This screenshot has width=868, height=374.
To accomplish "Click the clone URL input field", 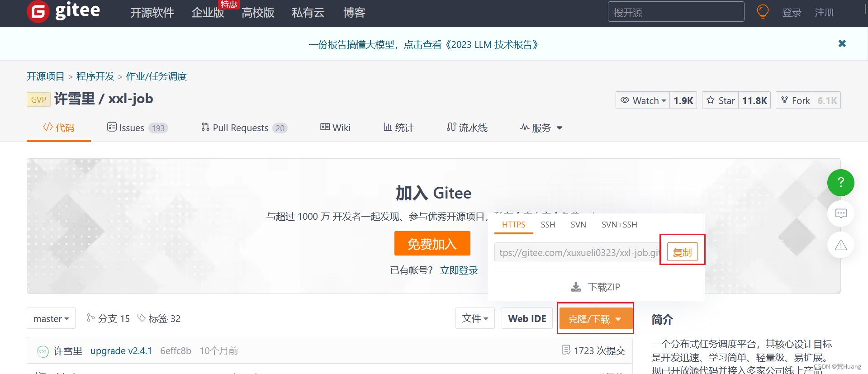I will [578, 252].
